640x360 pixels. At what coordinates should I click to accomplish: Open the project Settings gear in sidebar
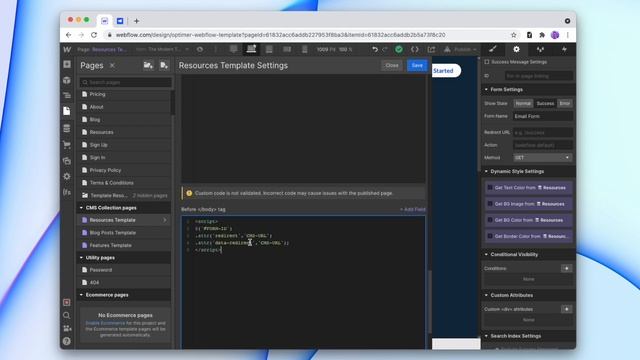coord(67,176)
